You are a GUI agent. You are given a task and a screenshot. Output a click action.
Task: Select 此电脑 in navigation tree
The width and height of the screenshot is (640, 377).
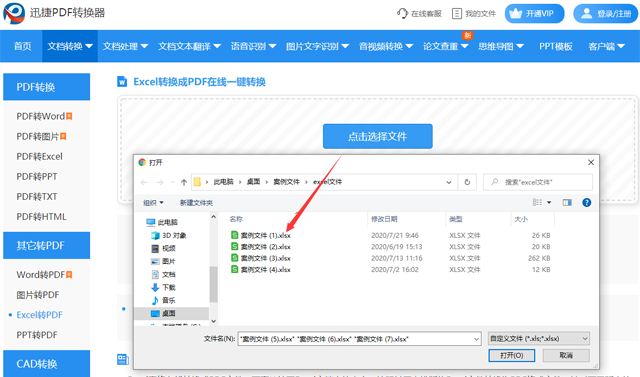pos(162,222)
